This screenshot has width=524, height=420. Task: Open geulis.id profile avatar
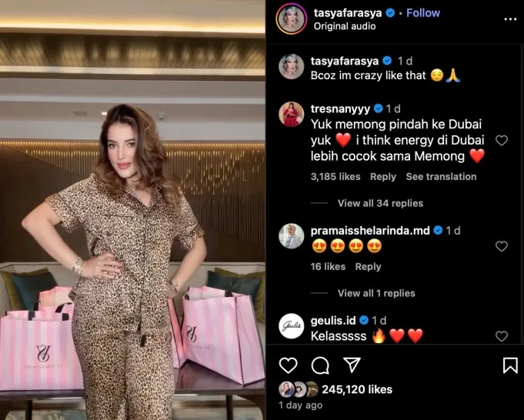(x=292, y=326)
